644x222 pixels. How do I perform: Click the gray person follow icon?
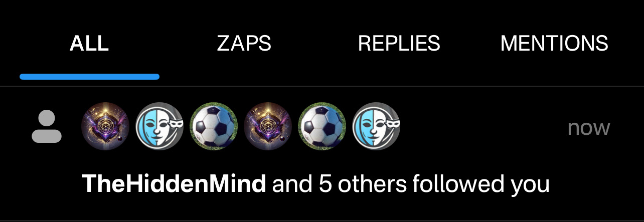click(47, 127)
